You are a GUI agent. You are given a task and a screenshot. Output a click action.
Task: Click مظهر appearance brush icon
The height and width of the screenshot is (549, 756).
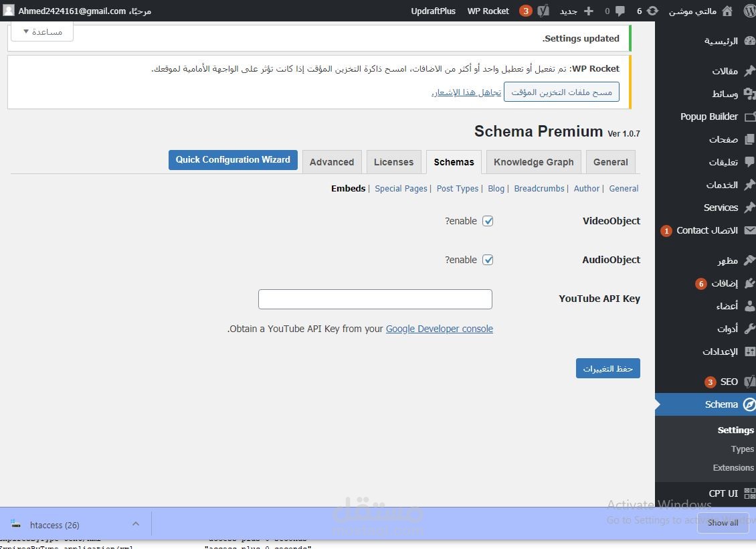coord(750,260)
